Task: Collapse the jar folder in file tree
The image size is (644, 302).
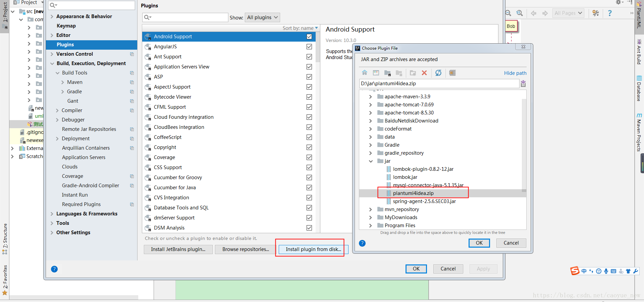Action: pos(371,161)
